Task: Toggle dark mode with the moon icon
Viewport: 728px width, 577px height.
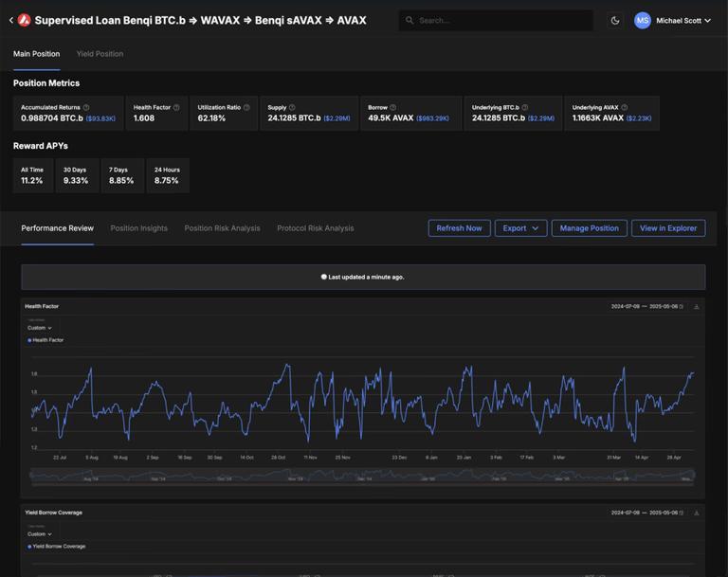Action: 615,20
